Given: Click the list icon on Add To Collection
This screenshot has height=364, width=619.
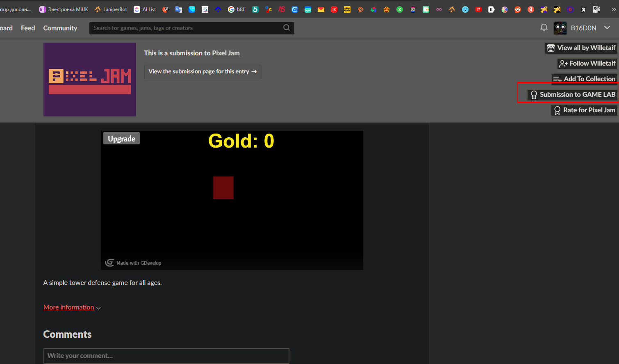Looking at the screenshot, I should 557,79.
